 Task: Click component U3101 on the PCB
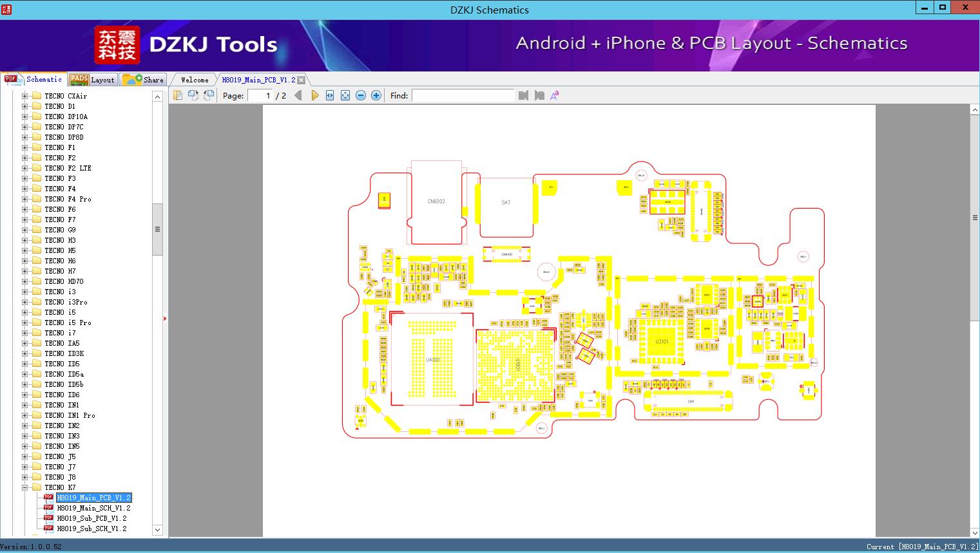[661, 342]
